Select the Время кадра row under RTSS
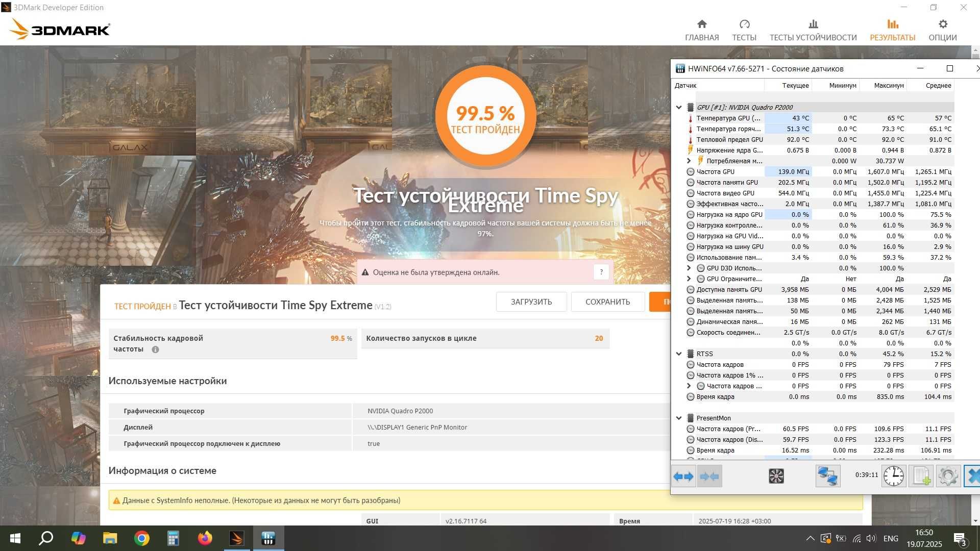980x551 pixels. coord(820,396)
